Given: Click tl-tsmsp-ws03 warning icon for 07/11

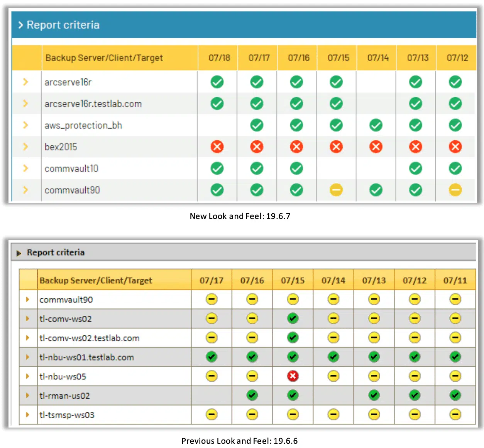Looking at the screenshot, I should click(455, 414).
